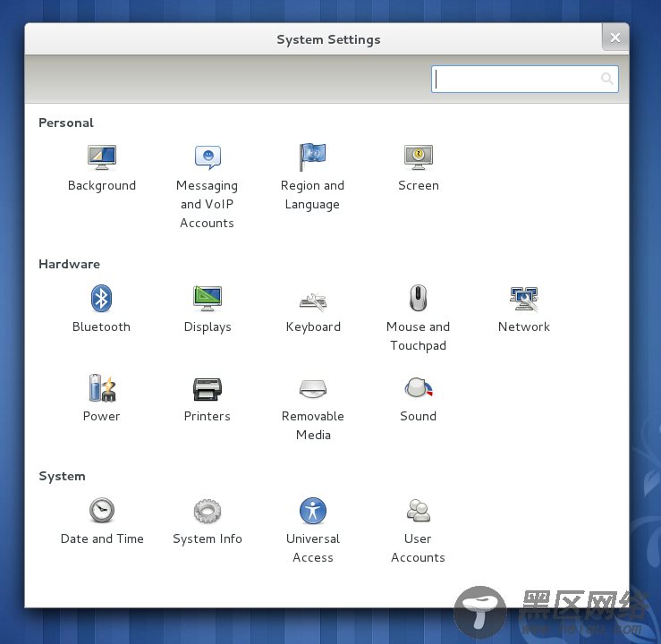The height and width of the screenshot is (644, 661).
Task: Click the 'System Settings' window title
Action: tap(328, 39)
